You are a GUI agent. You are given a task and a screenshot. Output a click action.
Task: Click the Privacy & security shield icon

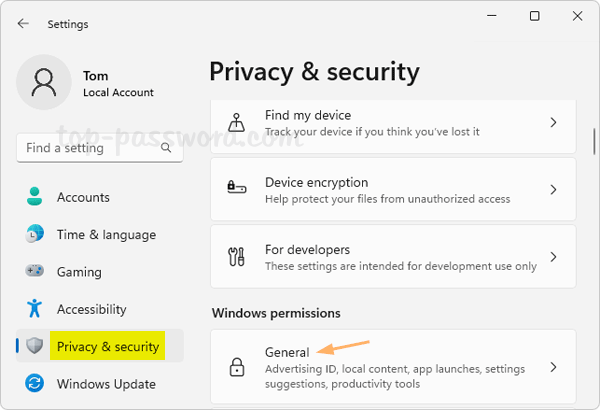point(35,347)
